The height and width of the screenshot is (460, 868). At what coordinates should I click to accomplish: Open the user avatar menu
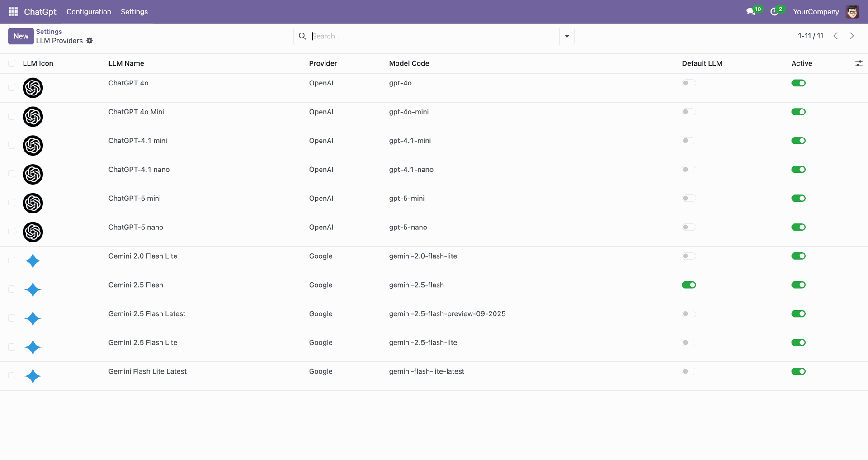[852, 12]
